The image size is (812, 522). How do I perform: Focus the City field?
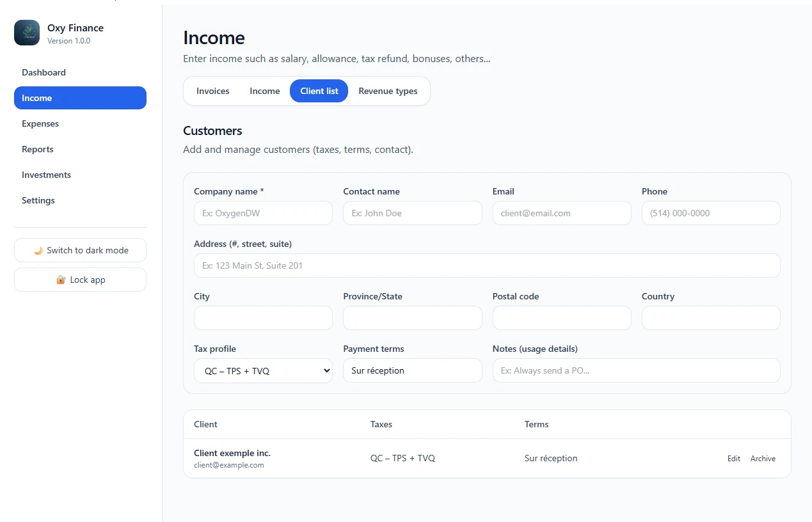263,318
